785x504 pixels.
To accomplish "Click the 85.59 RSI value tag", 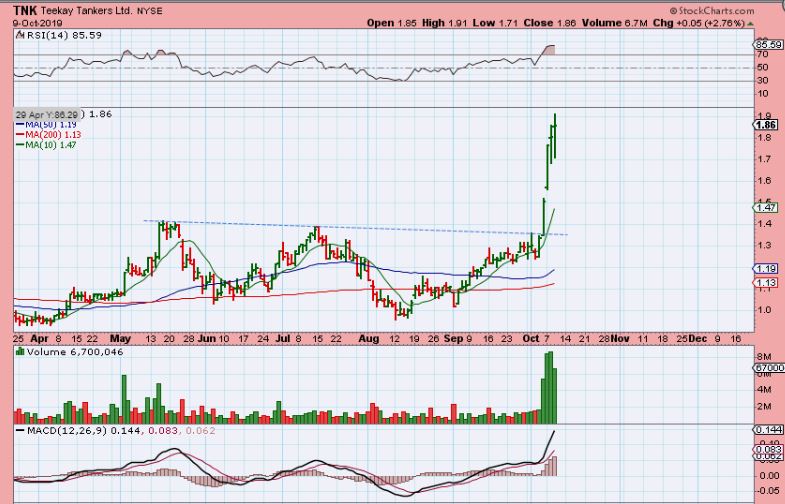I will coord(769,45).
